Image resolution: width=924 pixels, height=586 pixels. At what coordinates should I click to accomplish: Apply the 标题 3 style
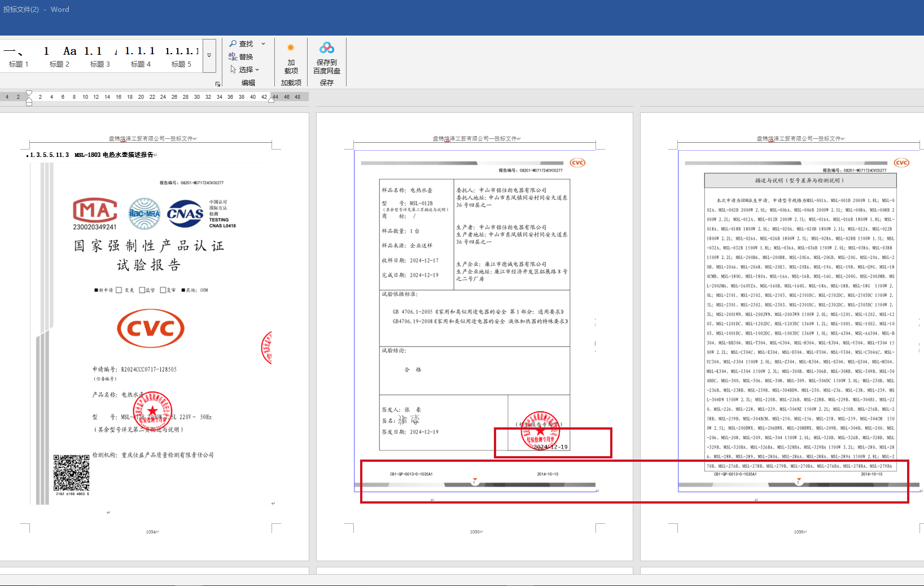[x=100, y=56]
